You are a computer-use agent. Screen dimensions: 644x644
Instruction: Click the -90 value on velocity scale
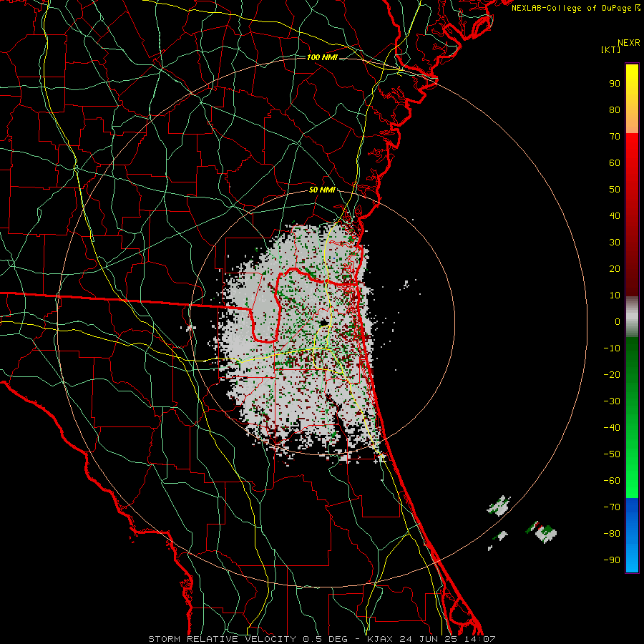coord(612,560)
